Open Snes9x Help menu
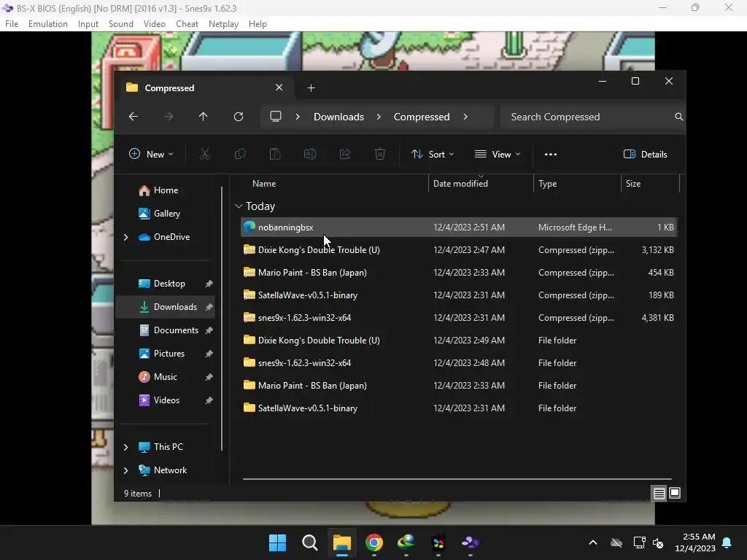Image resolution: width=747 pixels, height=560 pixels. pyautogui.click(x=258, y=24)
